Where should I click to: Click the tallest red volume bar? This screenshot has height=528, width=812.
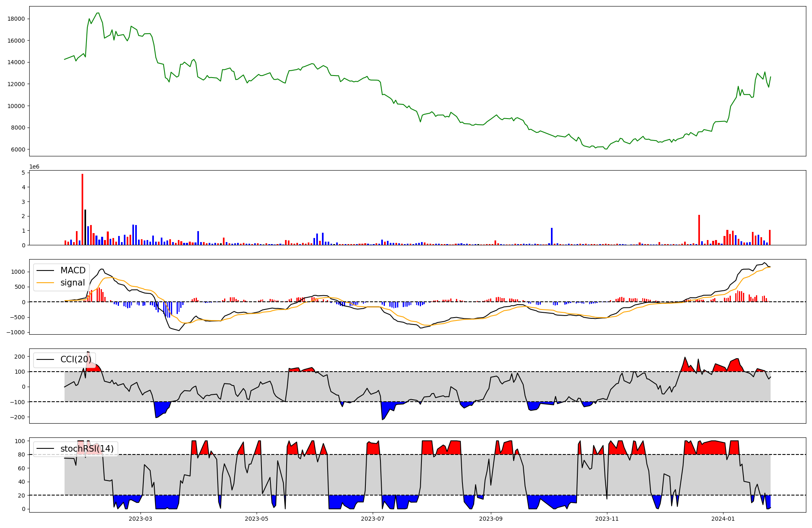(82, 209)
